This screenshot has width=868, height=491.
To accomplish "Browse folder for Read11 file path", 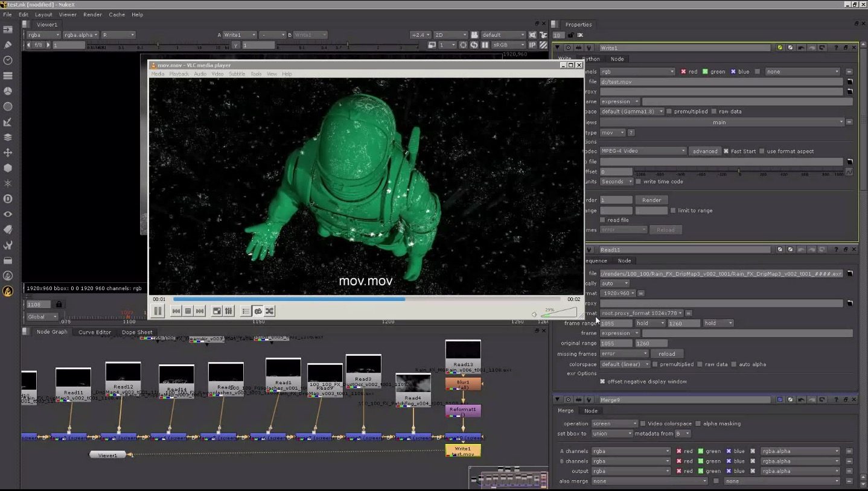I will pos(850,273).
